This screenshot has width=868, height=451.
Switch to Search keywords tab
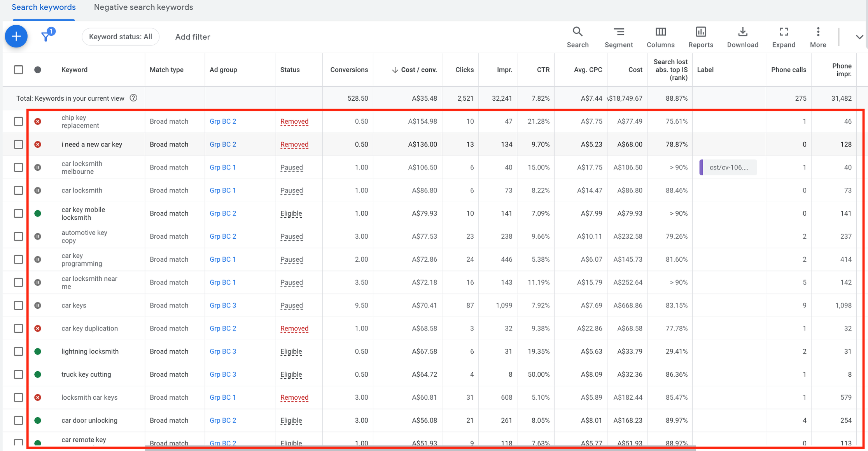coord(44,7)
